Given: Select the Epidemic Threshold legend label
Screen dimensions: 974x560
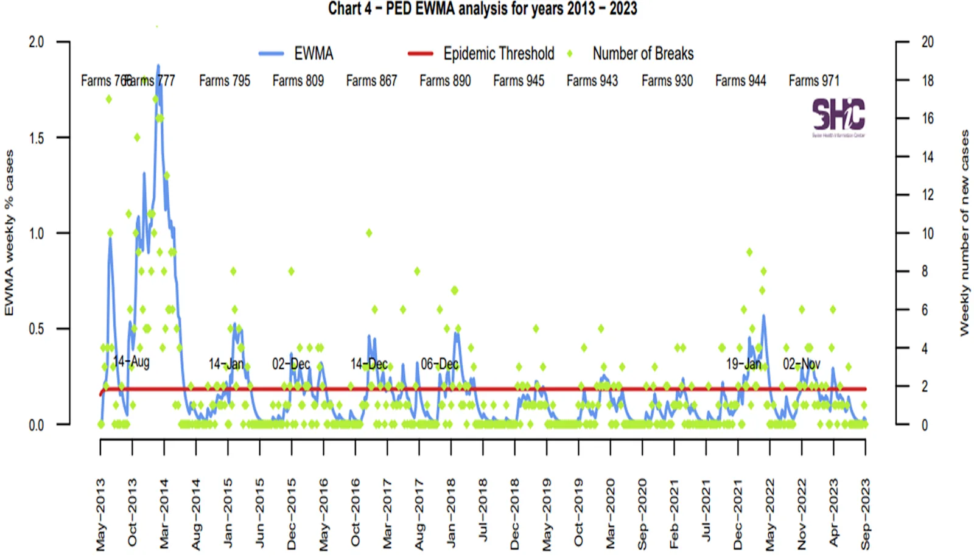Looking at the screenshot, I should [499, 54].
